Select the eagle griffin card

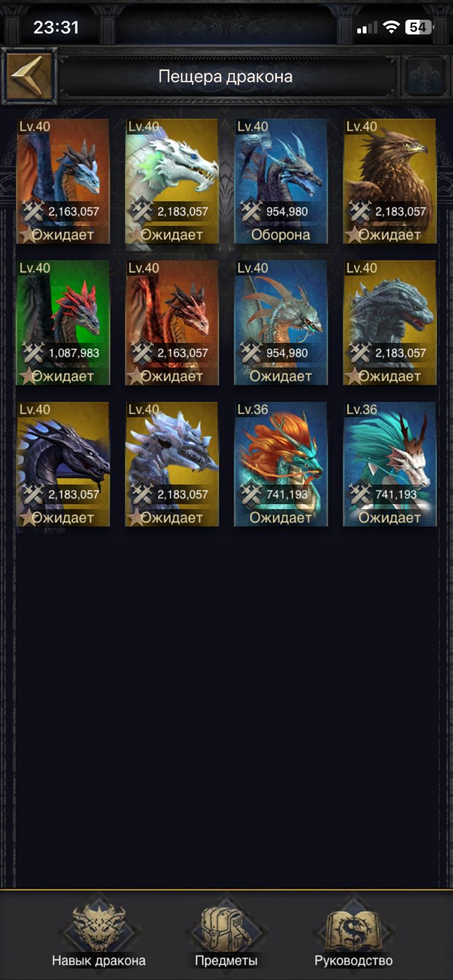(390, 181)
